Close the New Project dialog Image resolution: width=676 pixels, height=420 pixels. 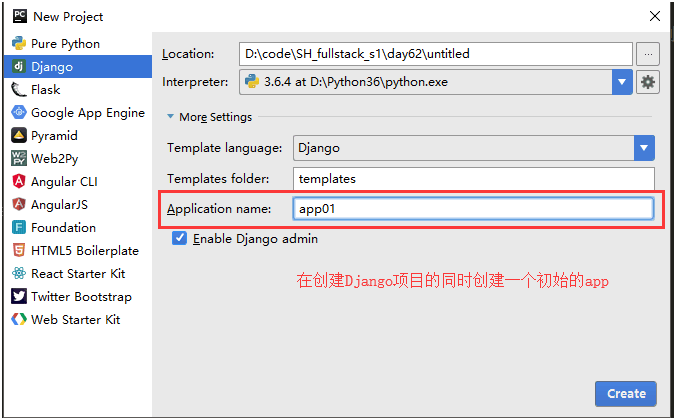pos(655,16)
